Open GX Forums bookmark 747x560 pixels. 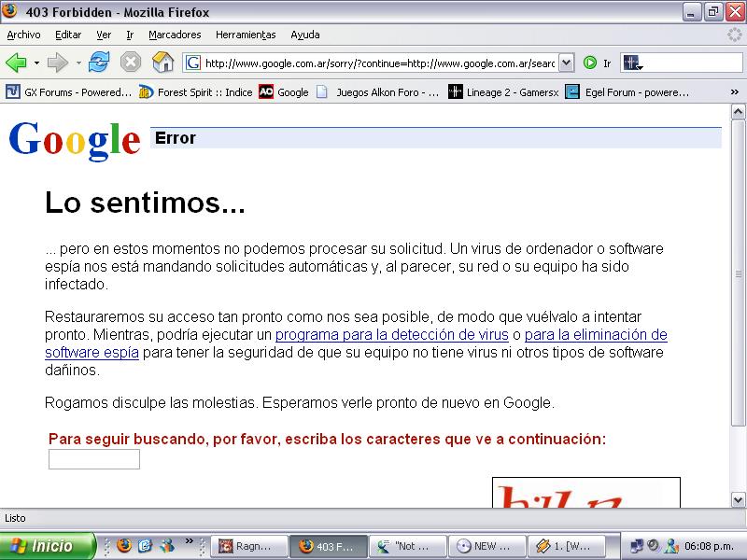pyautogui.click(x=69, y=92)
